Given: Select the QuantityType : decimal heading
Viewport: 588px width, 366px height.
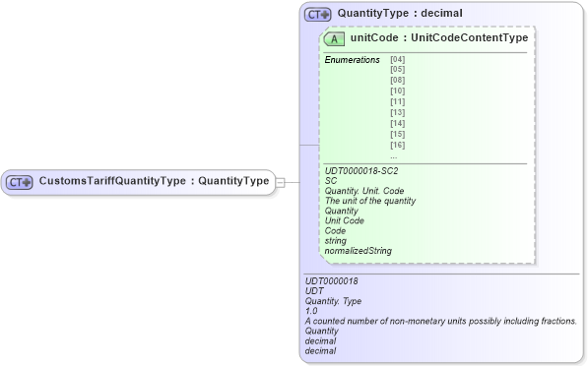Looking at the screenshot, I should (400, 13).
